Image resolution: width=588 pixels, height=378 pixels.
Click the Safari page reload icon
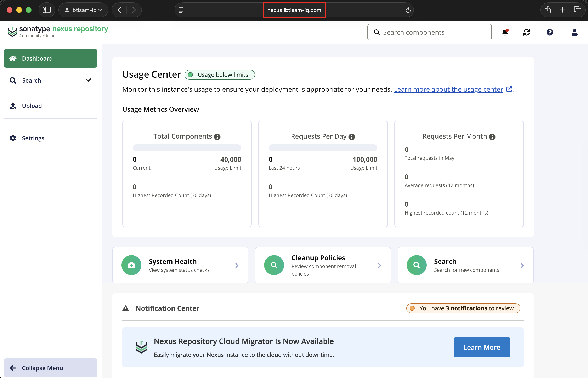coord(408,10)
